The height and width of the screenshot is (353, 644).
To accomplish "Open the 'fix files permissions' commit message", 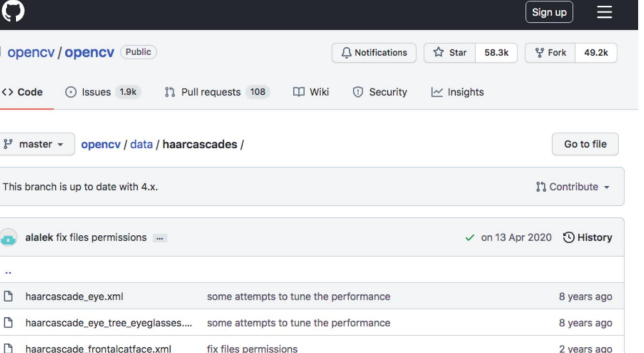I will tap(101, 237).
